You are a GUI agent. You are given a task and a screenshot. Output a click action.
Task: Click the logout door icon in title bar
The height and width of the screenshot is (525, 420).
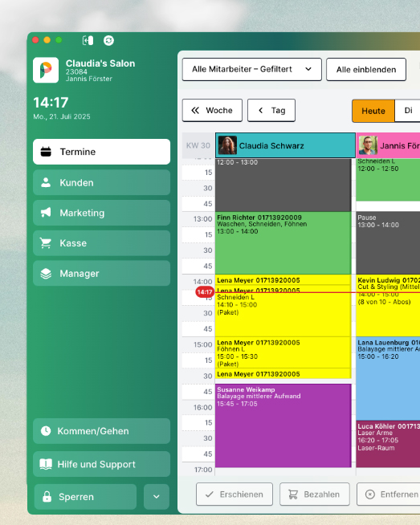click(x=88, y=40)
